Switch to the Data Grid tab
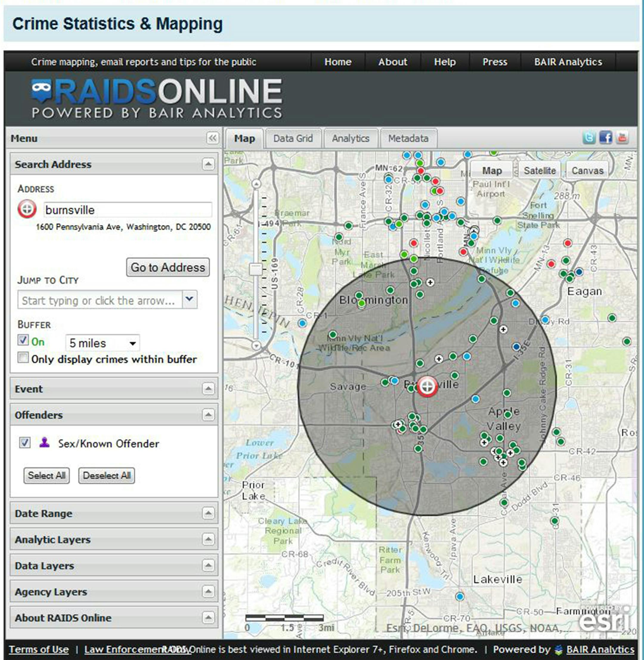 (293, 138)
